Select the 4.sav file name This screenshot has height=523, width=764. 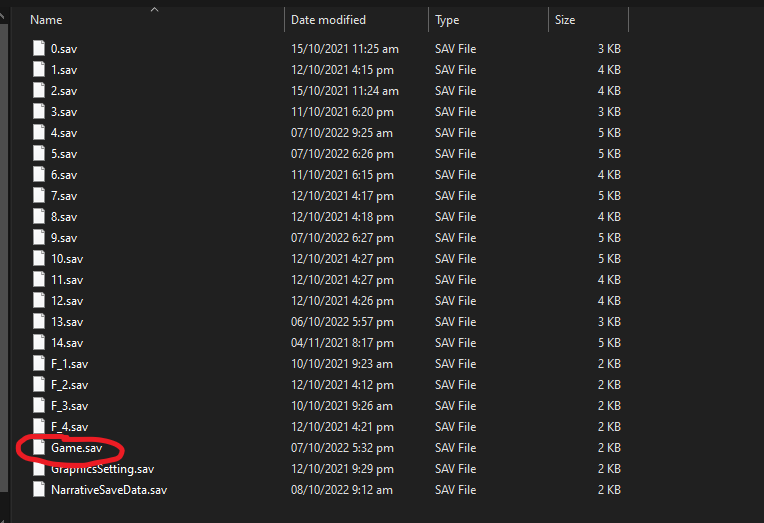[x=64, y=133]
